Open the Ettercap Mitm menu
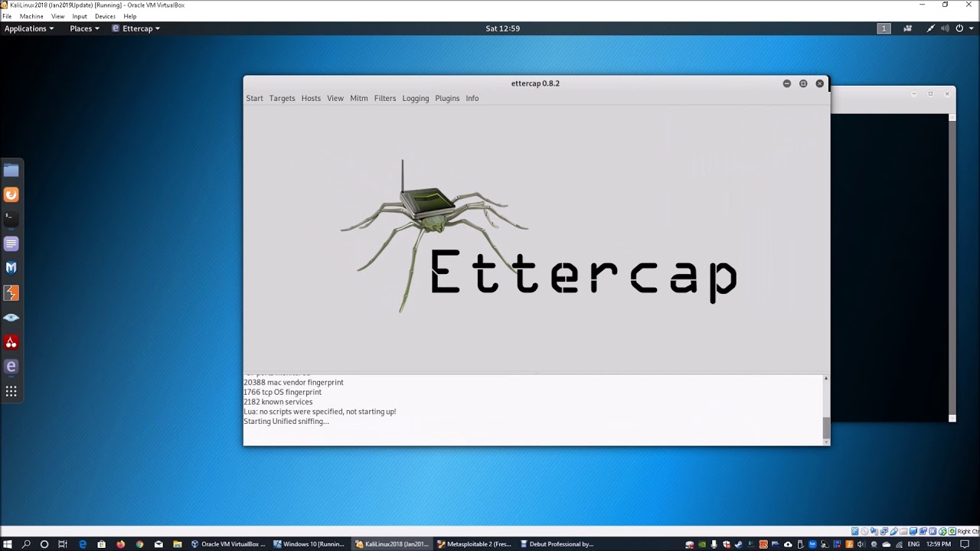 (x=359, y=98)
